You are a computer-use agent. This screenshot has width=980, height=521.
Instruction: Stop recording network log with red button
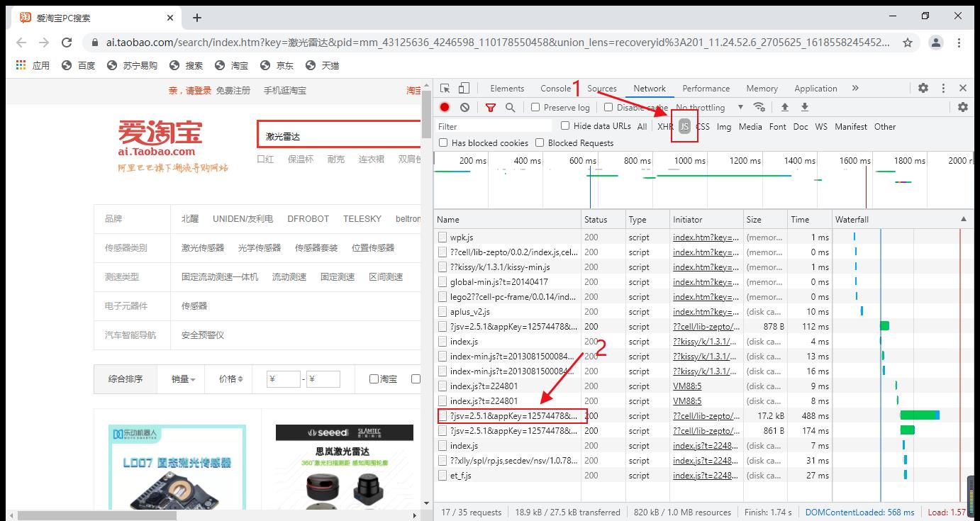[x=445, y=108]
